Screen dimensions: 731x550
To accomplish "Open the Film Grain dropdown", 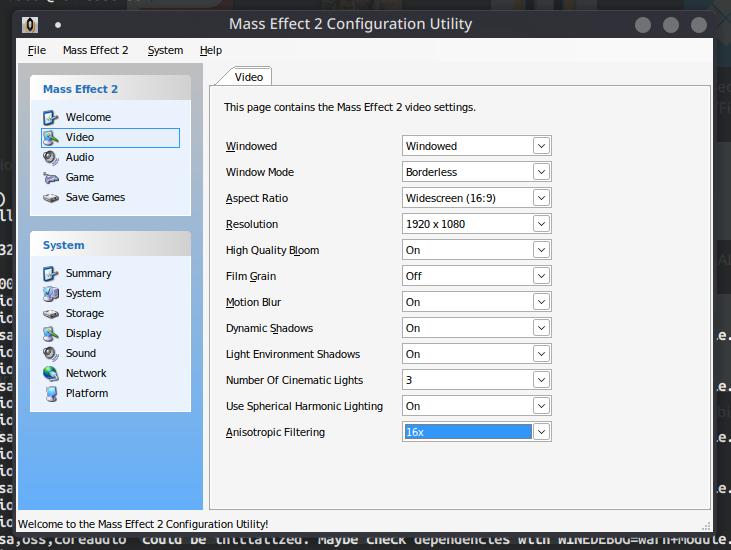I will click(x=541, y=276).
